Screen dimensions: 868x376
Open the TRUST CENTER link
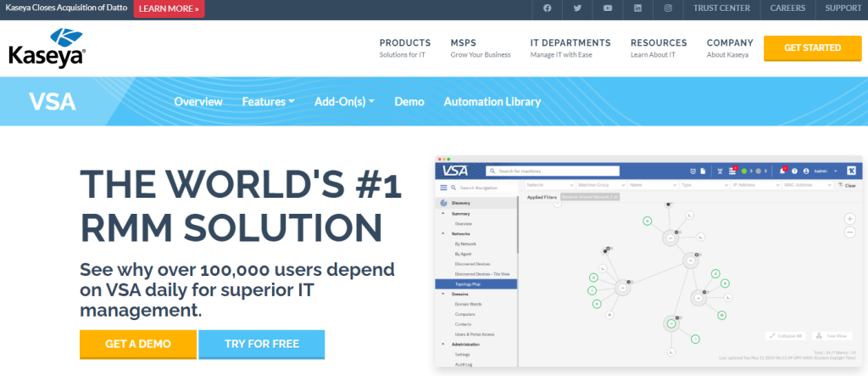point(721,8)
